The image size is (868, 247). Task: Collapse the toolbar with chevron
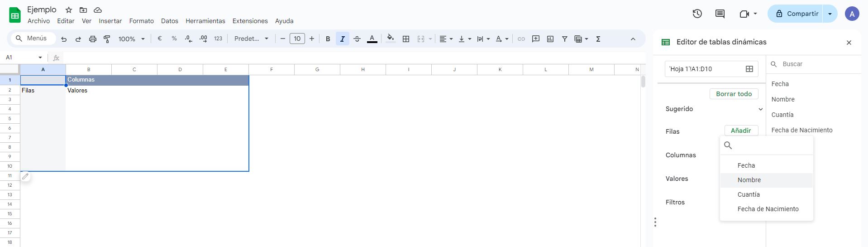point(633,39)
